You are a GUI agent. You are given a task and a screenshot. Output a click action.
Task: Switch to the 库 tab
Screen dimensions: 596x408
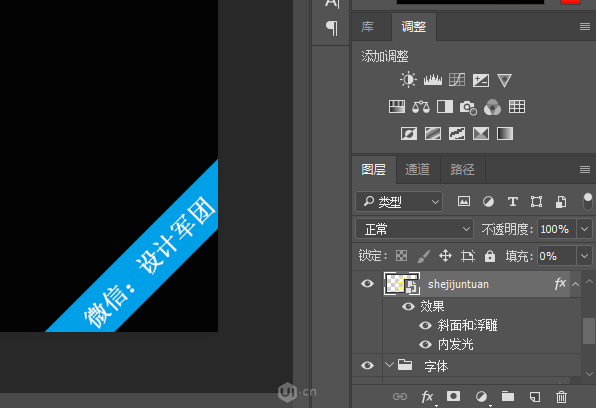click(x=368, y=27)
